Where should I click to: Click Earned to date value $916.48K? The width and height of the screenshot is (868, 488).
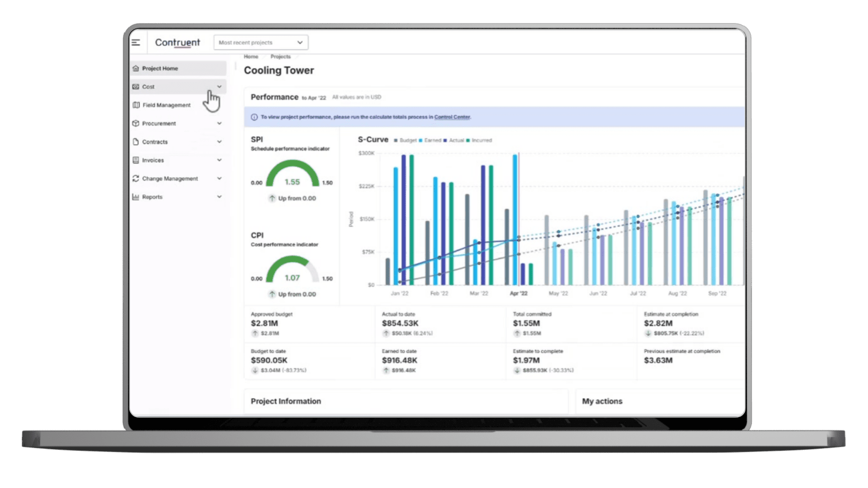(400, 361)
